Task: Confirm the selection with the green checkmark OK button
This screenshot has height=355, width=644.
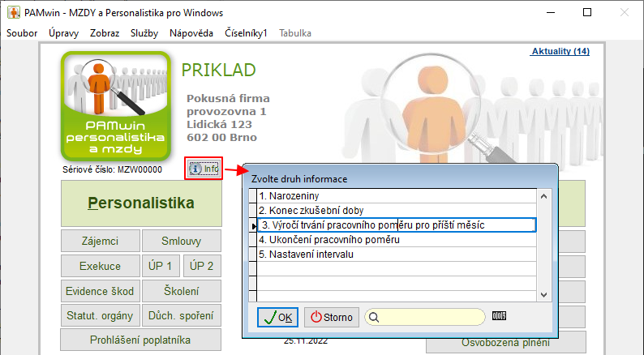Action: 277,317
